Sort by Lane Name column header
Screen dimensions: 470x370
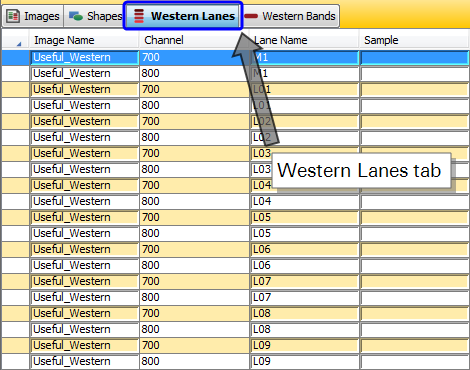click(x=304, y=40)
